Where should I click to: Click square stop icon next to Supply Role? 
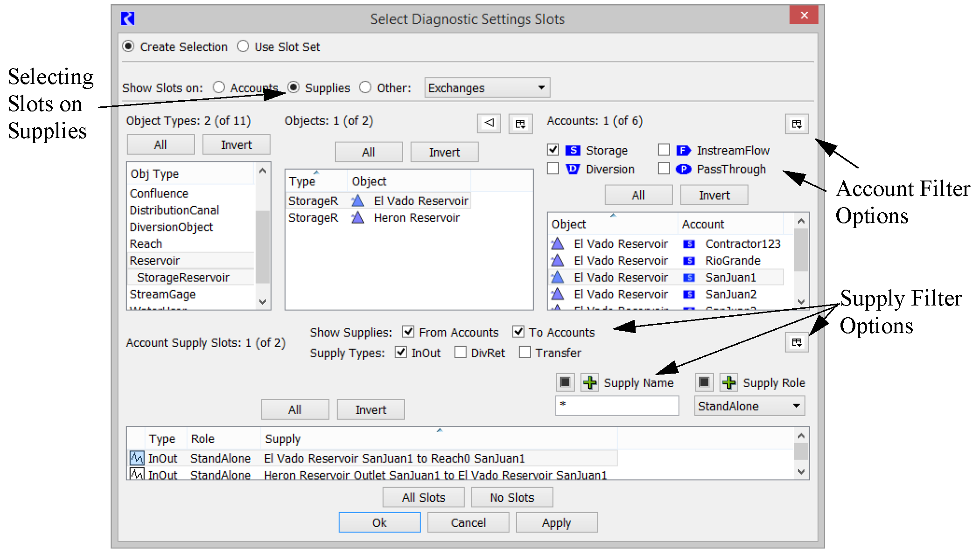pyautogui.click(x=704, y=382)
